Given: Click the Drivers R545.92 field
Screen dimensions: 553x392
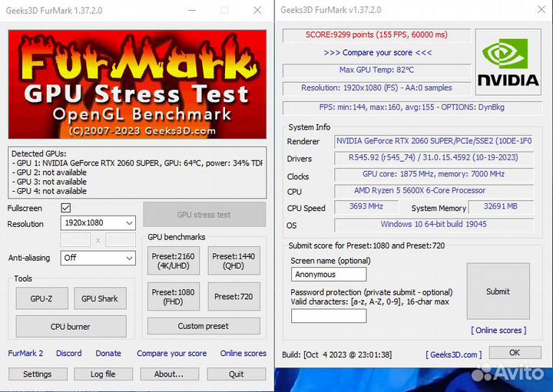Looking at the screenshot, I should coord(434,157).
